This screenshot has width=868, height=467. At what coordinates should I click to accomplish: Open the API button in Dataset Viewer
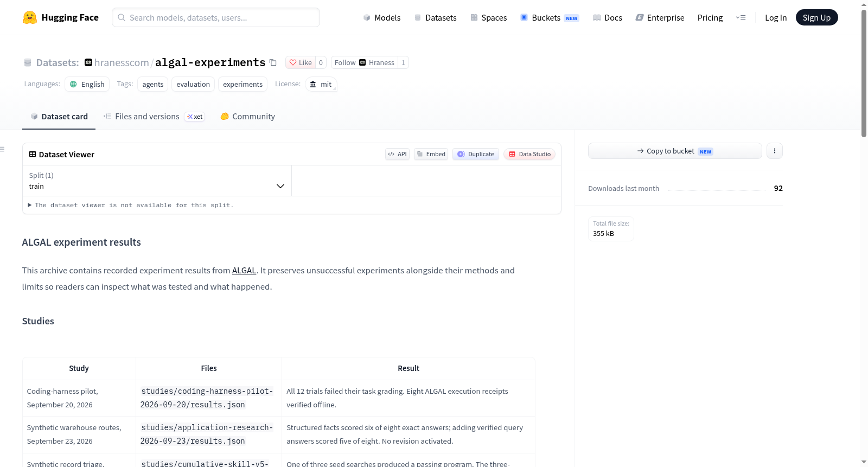click(x=397, y=154)
